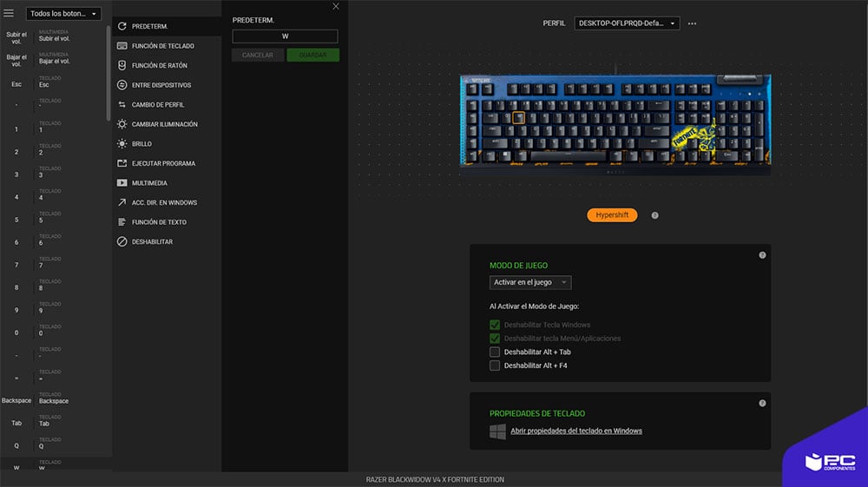Click the green Guardar button
The height and width of the screenshot is (487, 868).
[x=312, y=55]
